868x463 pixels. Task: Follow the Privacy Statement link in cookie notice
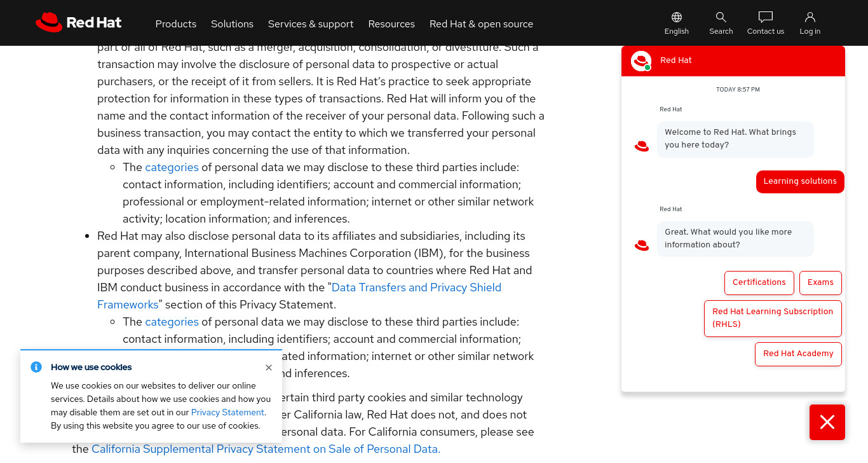(227, 412)
